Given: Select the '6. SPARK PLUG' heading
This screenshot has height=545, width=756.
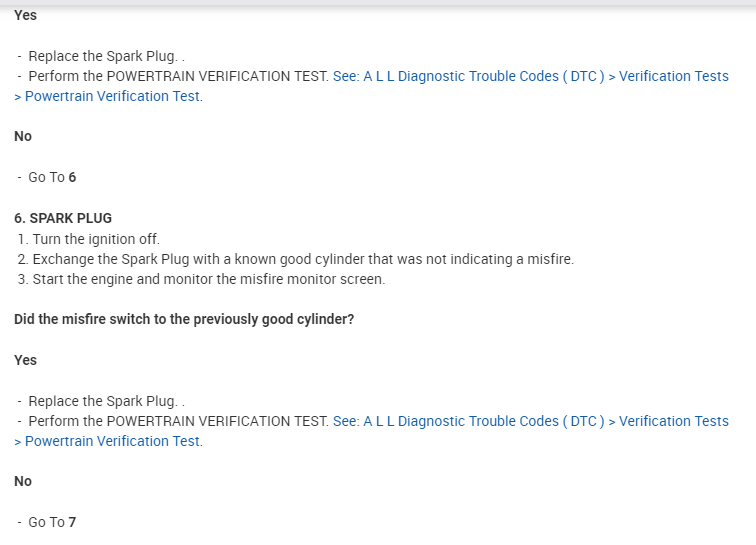Looking at the screenshot, I should (63, 218).
